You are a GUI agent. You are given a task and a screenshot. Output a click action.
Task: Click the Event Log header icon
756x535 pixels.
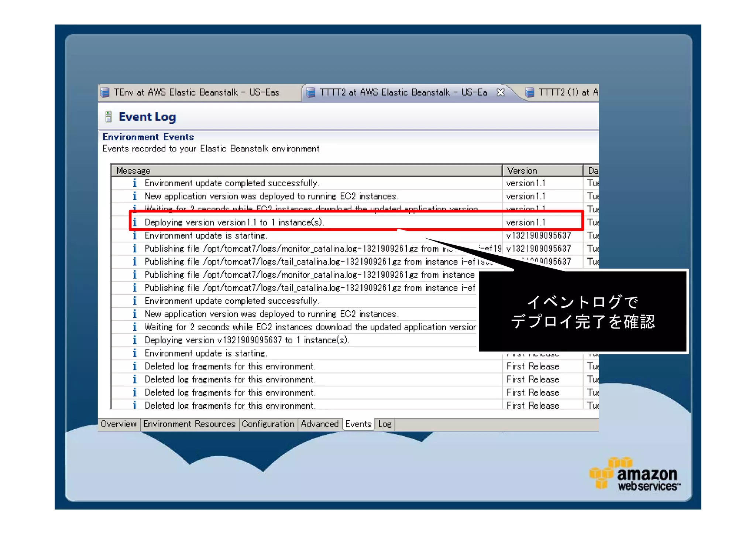pos(109,117)
